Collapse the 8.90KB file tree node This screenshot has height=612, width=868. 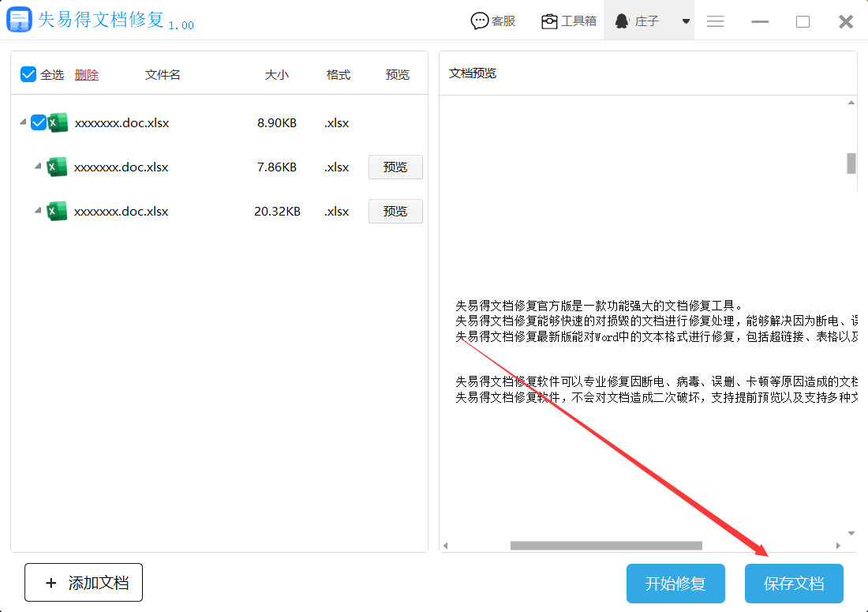[23, 122]
